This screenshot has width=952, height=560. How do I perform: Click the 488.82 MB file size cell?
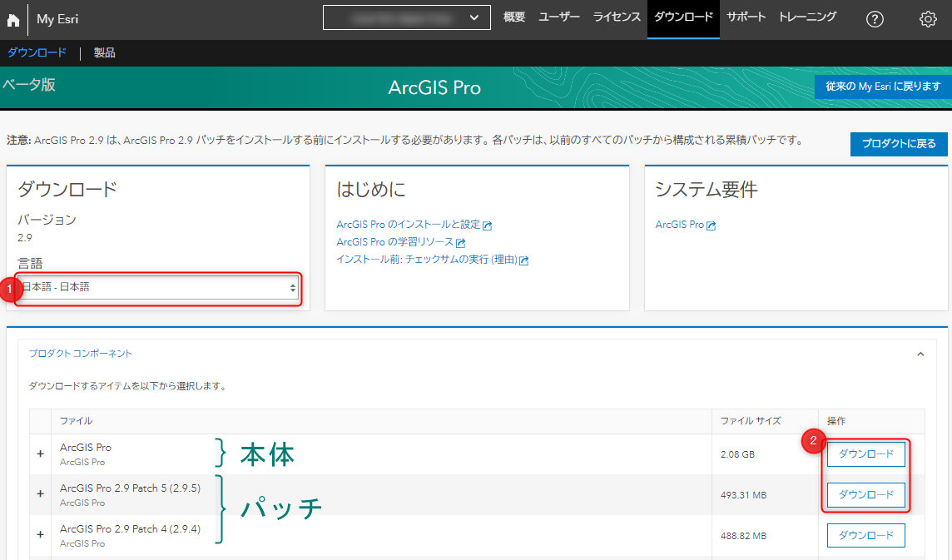click(743, 536)
